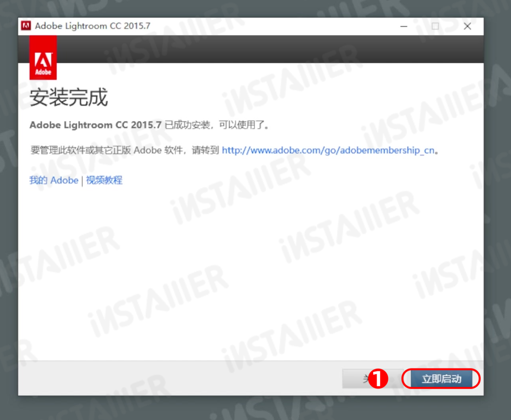
Task: Close the installer window with the X
Action: pyautogui.click(x=467, y=26)
